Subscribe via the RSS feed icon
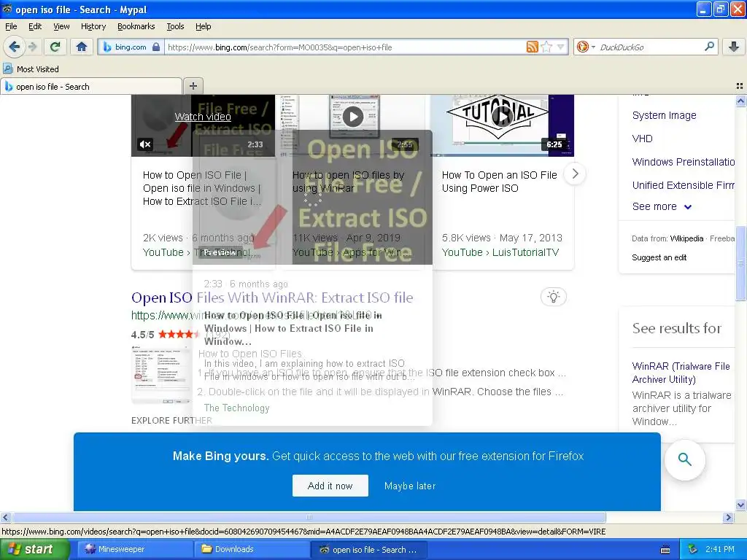747x560 pixels. coord(532,47)
